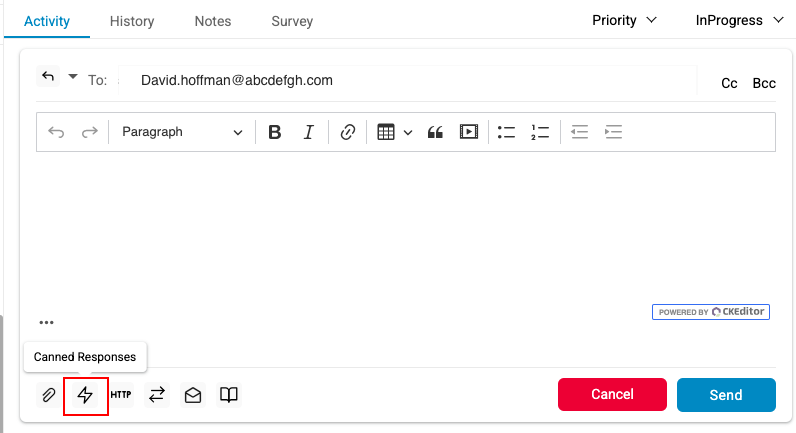Viewport: 796px width, 433px height.
Task: Insert a link using the link icon
Action: click(348, 132)
